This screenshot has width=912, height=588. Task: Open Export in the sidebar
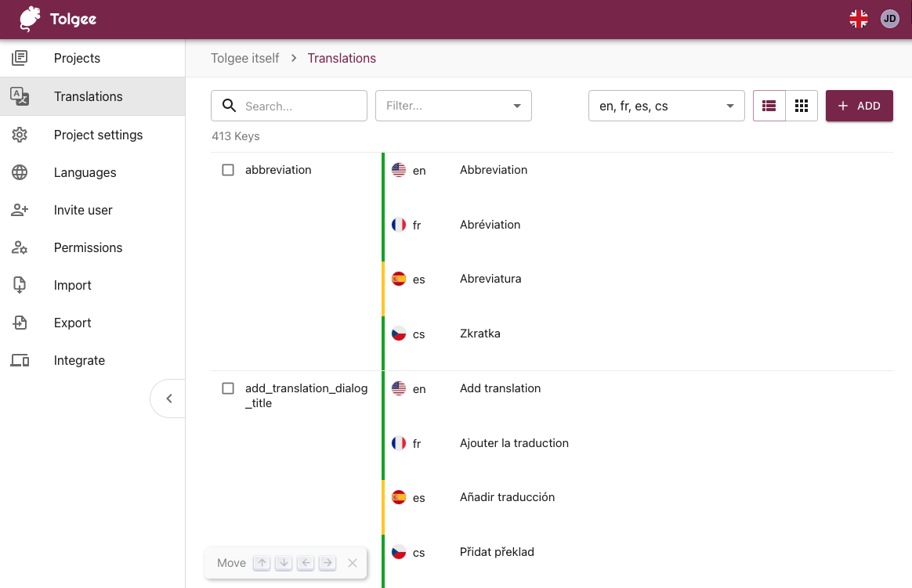point(92,323)
